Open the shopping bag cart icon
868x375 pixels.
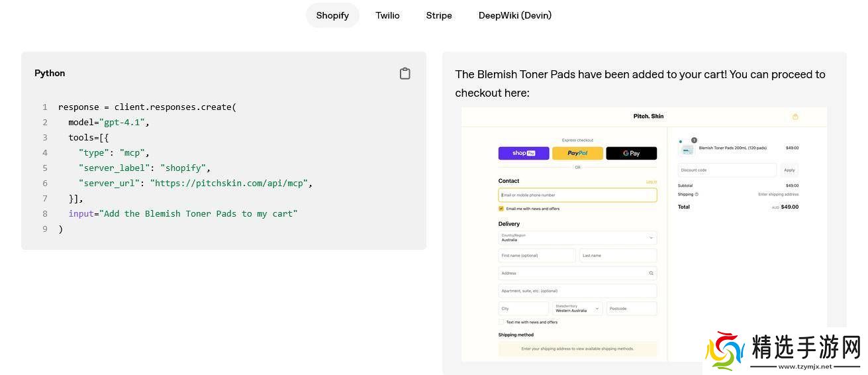795,117
